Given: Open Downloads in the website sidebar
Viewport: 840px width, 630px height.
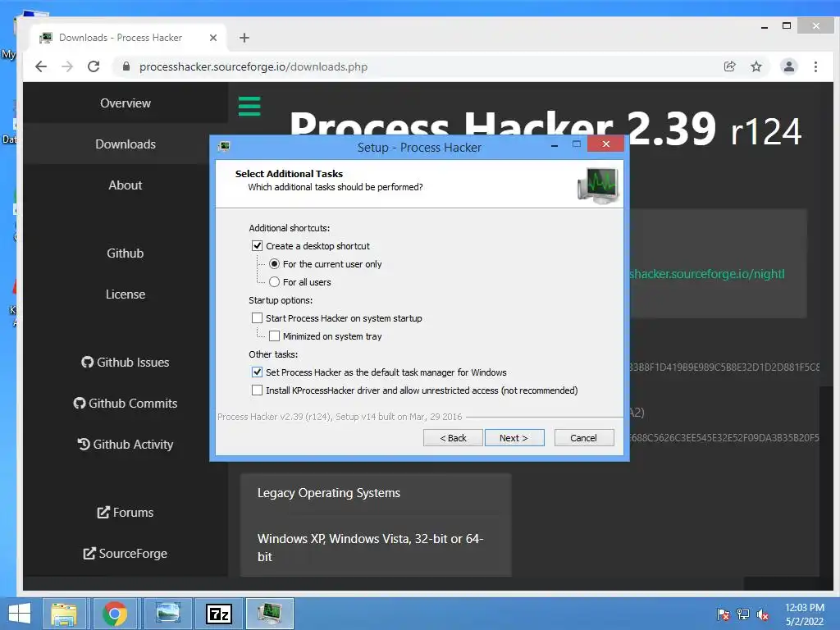Looking at the screenshot, I should tap(126, 144).
